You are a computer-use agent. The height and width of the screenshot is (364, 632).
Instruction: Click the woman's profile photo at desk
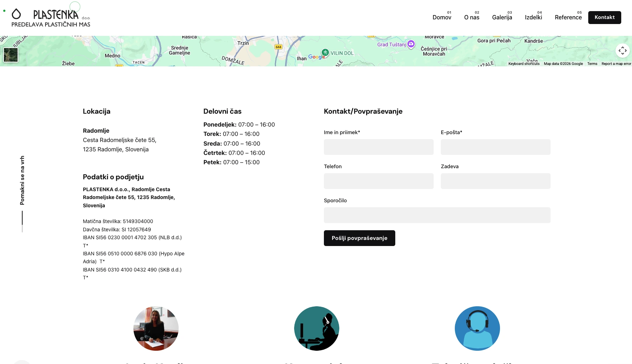click(156, 328)
